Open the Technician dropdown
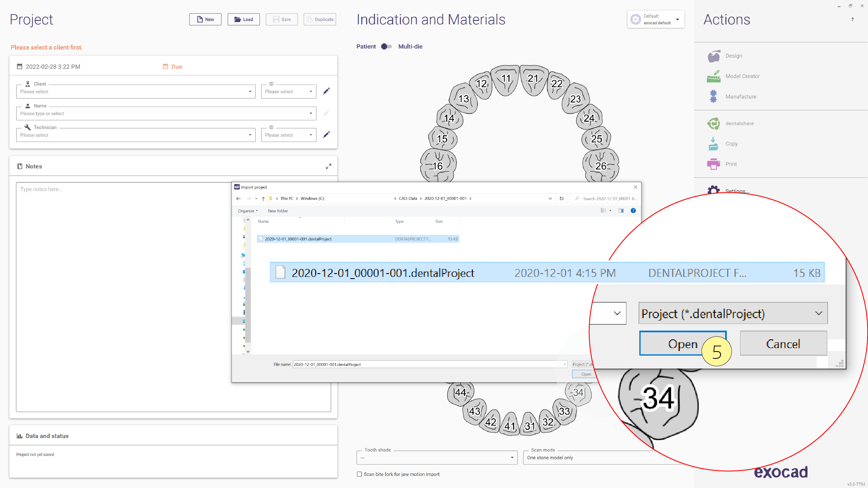Viewport: 868px width, 488px height. point(136,135)
